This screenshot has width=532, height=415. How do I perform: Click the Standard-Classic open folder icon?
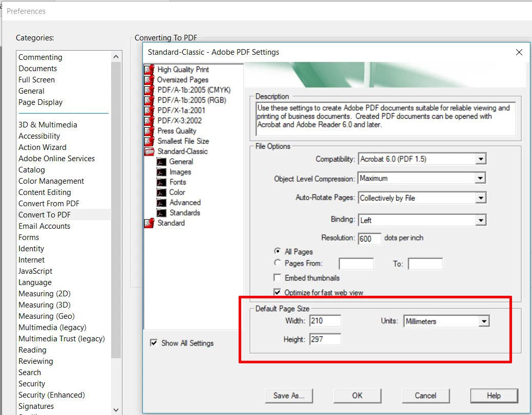point(150,151)
